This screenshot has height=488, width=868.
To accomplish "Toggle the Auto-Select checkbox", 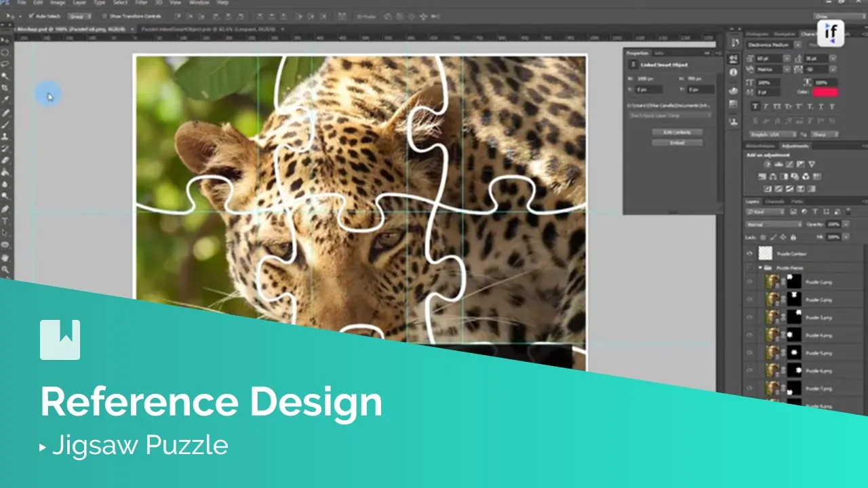I will click(31, 16).
